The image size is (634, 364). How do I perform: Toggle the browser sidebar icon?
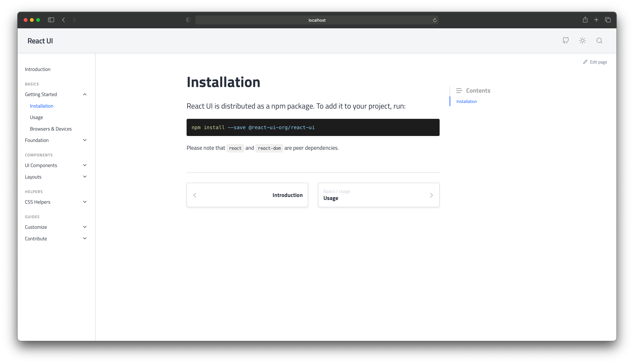[x=51, y=20]
